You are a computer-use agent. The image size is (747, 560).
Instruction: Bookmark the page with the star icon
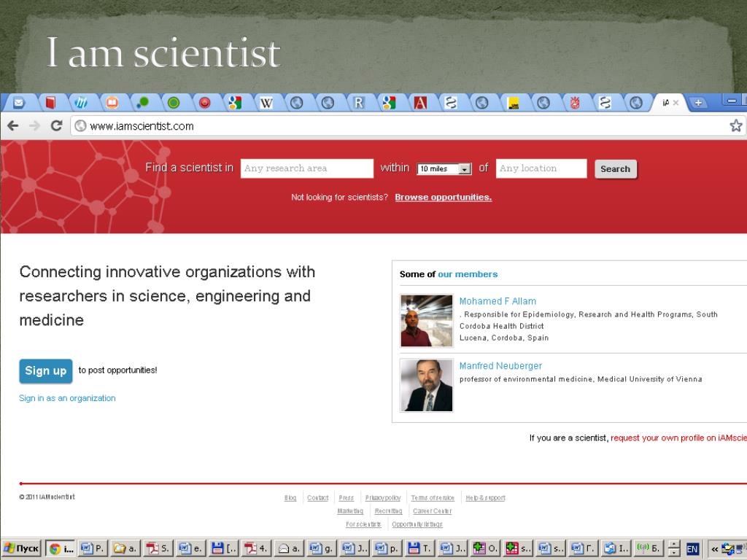pos(735,125)
